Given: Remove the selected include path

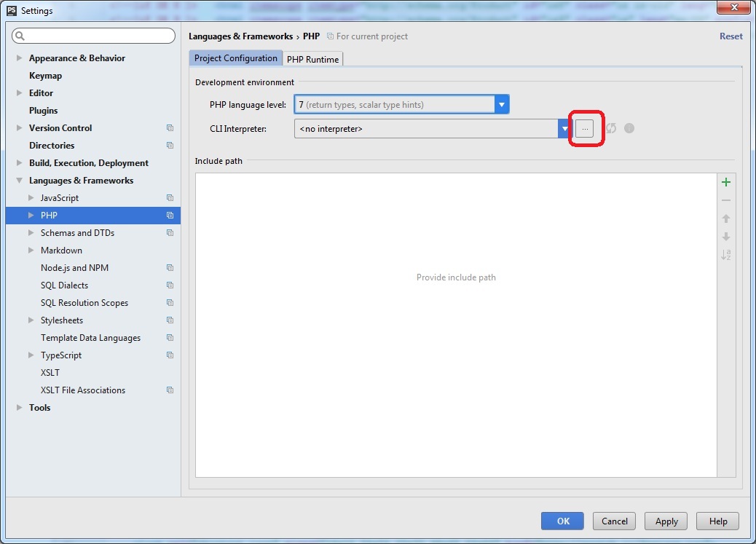Looking at the screenshot, I should tap(725, 200).
